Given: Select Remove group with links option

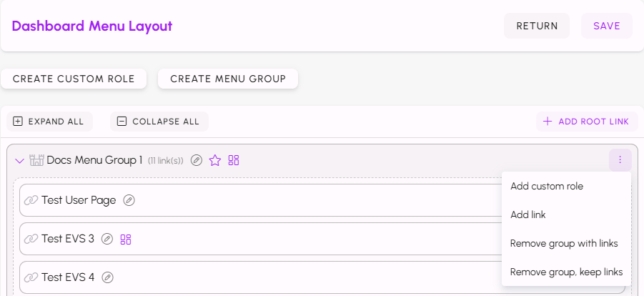Looking at the screenshot, I should (x=564, y=243).
